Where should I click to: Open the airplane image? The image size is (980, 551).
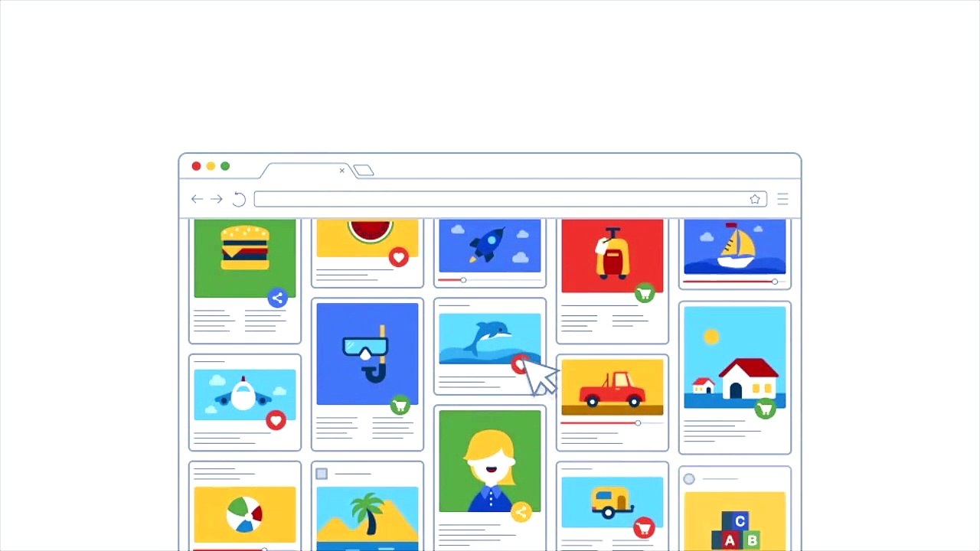point(245,395)
